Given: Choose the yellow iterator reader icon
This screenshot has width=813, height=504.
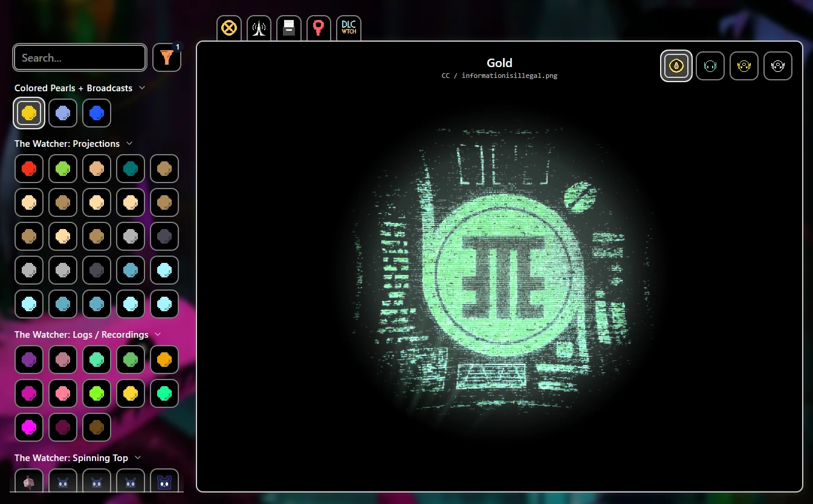Looking at the screenshot, I should [x=743, y=65].
